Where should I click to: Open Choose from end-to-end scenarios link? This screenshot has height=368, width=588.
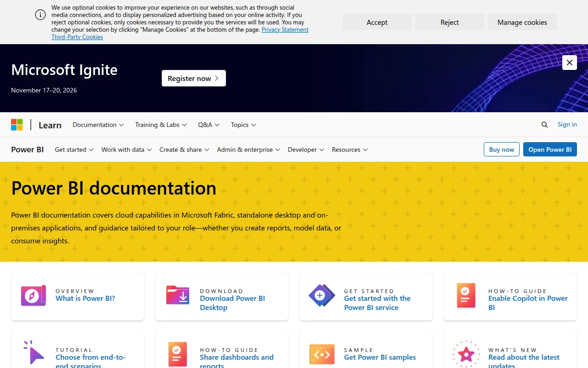91,361
